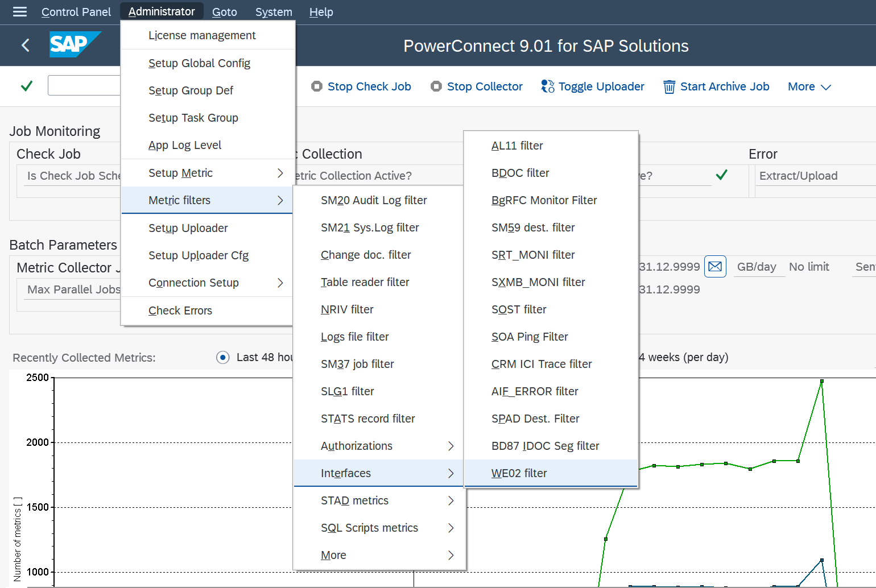Click the Stop Check Job icon
The width and height of the screenshot is (876, 588).
click(317, 86)
